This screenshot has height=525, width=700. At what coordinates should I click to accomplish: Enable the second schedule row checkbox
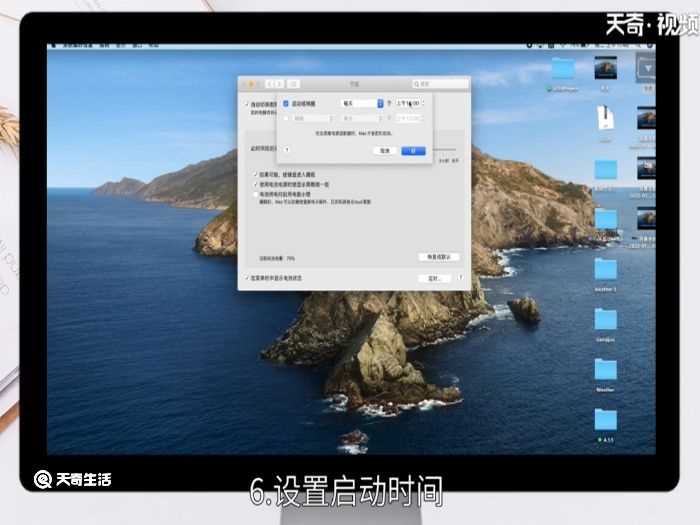coord(286,118)
